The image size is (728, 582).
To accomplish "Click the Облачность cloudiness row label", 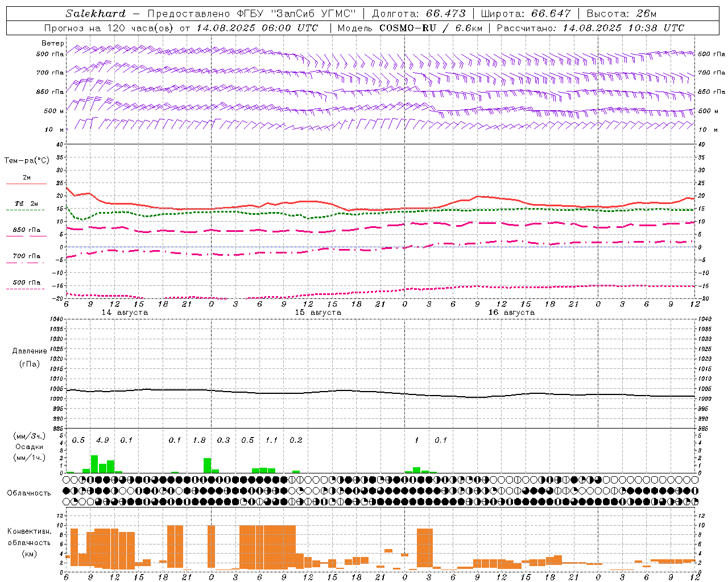I will pos(29,493).
